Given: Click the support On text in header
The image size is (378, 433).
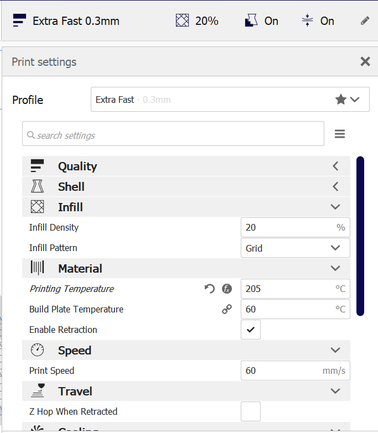Looking at the screenshot, I should point(271,21).
